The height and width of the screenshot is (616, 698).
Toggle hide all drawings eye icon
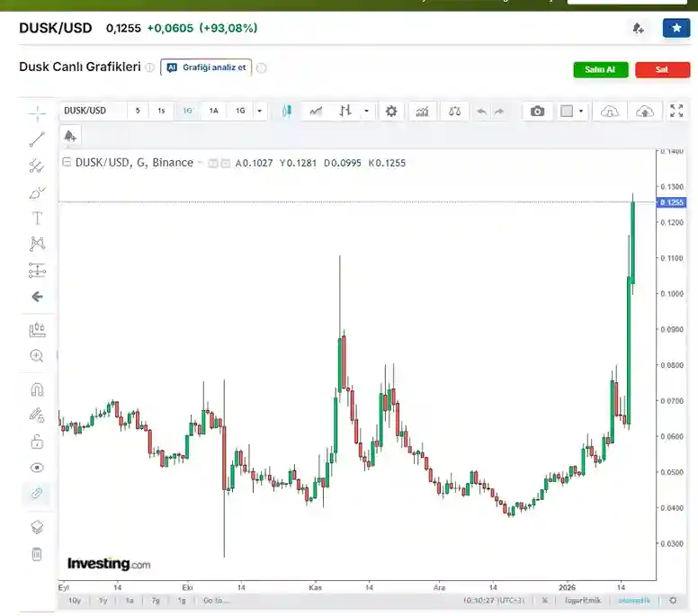point(37,468)
